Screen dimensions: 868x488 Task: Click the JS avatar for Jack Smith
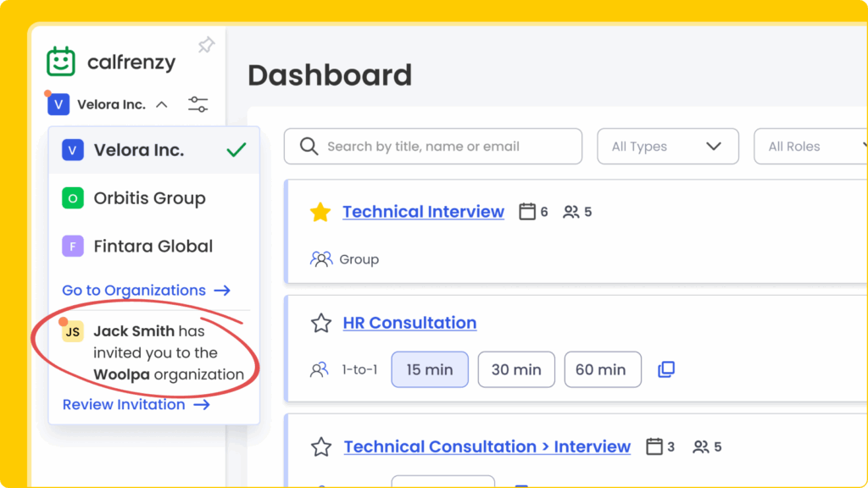point(74,332)
